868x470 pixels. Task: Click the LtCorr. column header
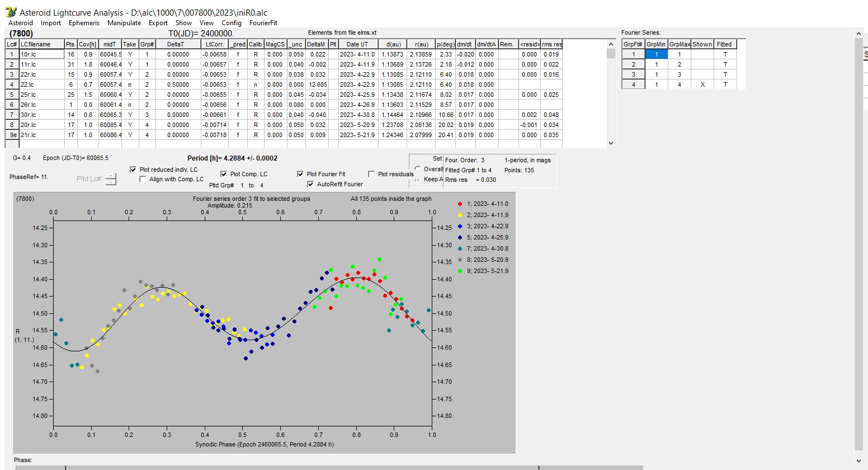214,44
